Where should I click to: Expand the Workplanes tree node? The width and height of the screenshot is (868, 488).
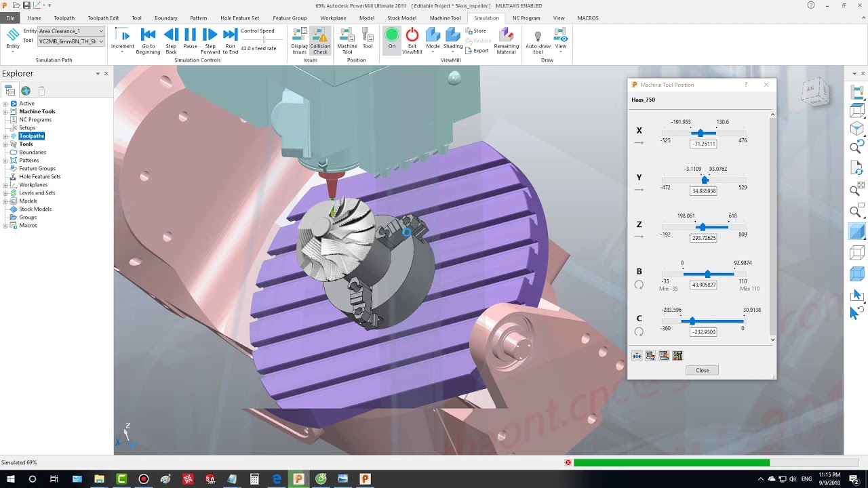click(5, 185)
